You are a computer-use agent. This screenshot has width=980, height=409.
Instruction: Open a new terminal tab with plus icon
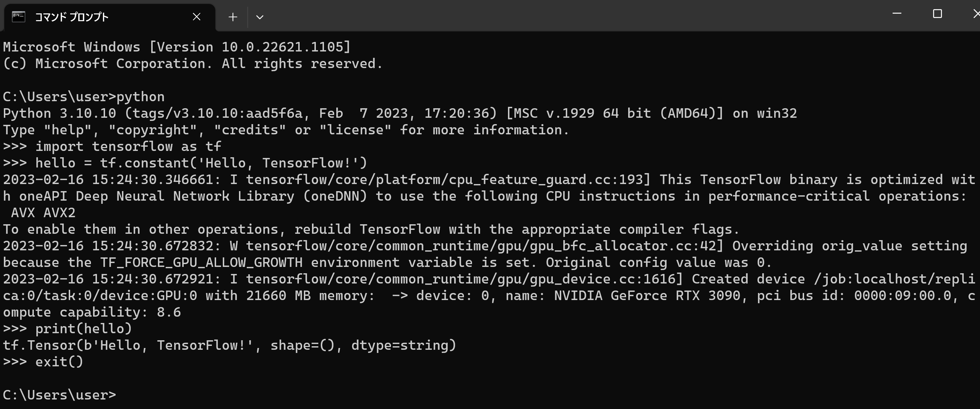(233, 17)
